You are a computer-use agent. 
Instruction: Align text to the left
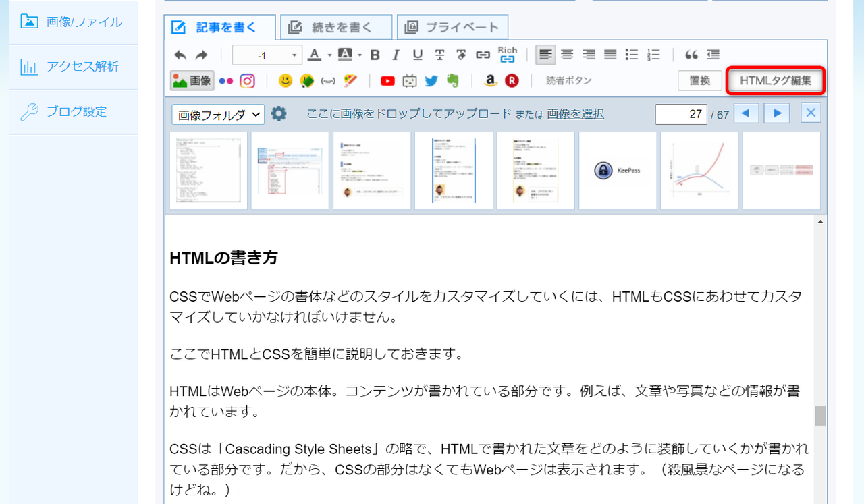[545, 55]
